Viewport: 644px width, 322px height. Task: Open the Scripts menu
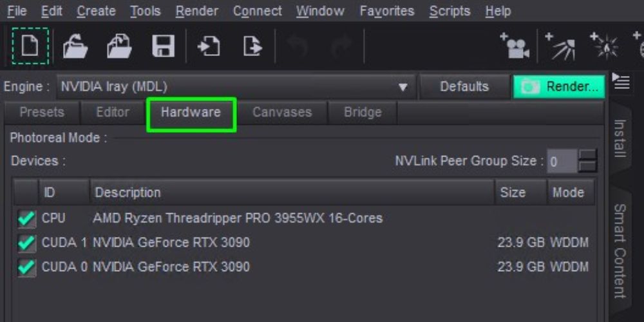[450, 11]
